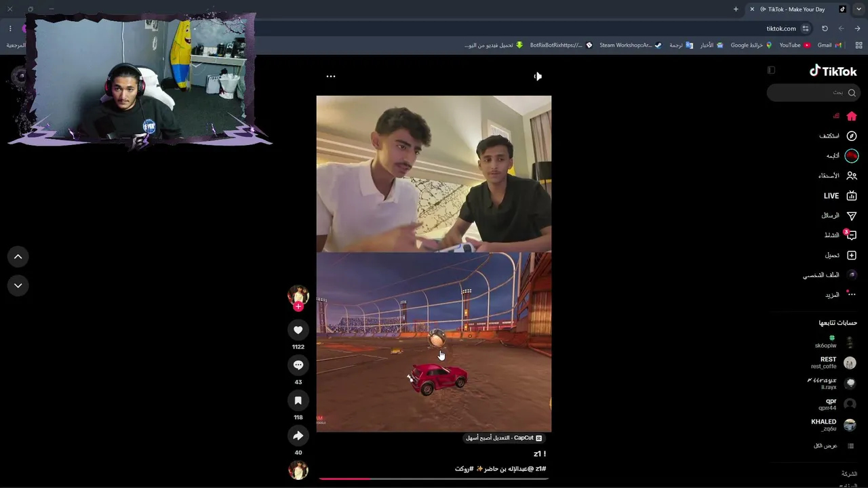Open the BotRix bookmark

(x=561, y=45)
